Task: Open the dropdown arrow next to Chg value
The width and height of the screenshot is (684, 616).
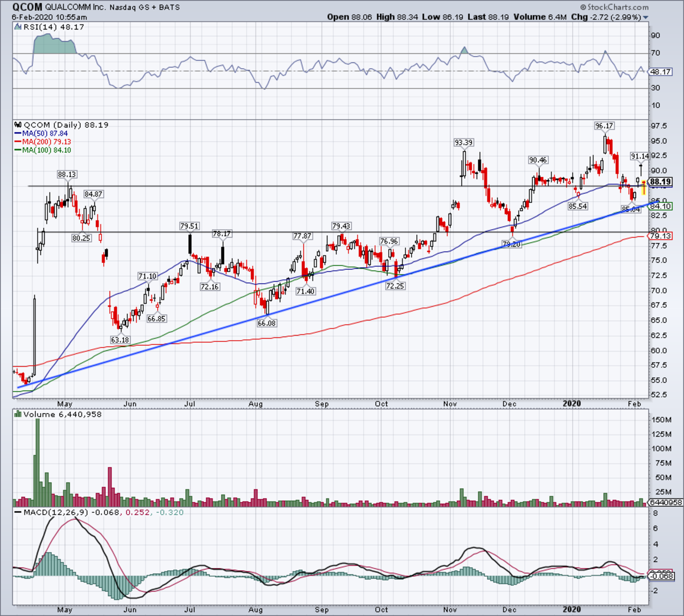Action: pyautogui.click(x=646, y=18)
